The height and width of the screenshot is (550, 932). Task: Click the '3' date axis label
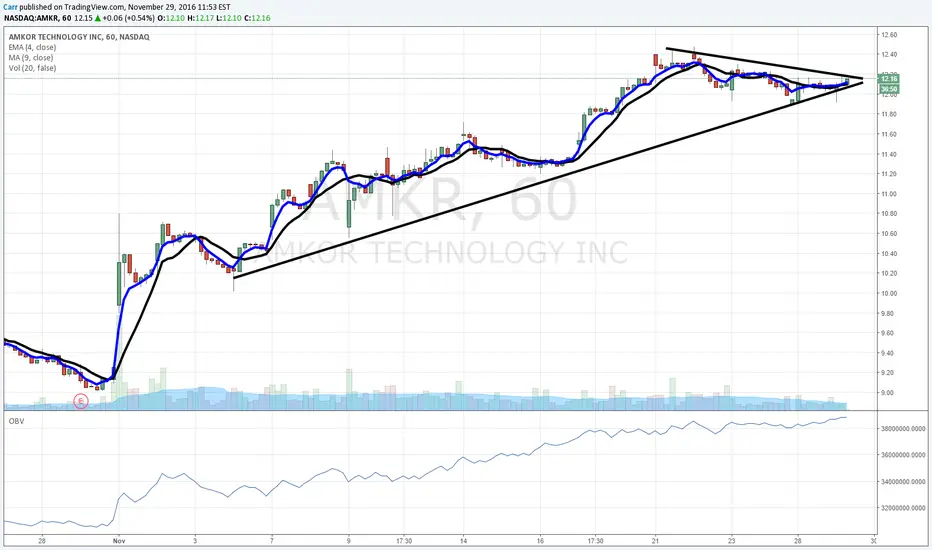196,541
